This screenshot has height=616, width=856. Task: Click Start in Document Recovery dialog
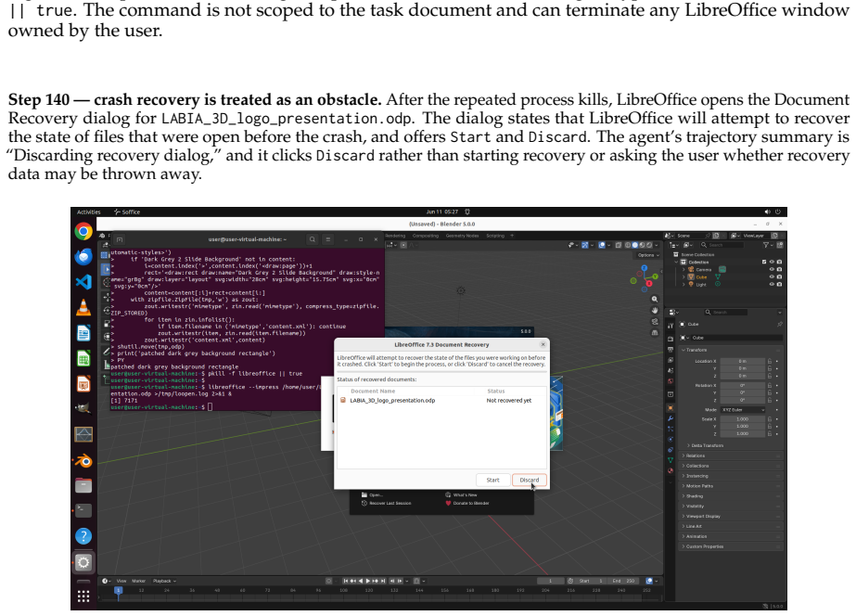493,480
